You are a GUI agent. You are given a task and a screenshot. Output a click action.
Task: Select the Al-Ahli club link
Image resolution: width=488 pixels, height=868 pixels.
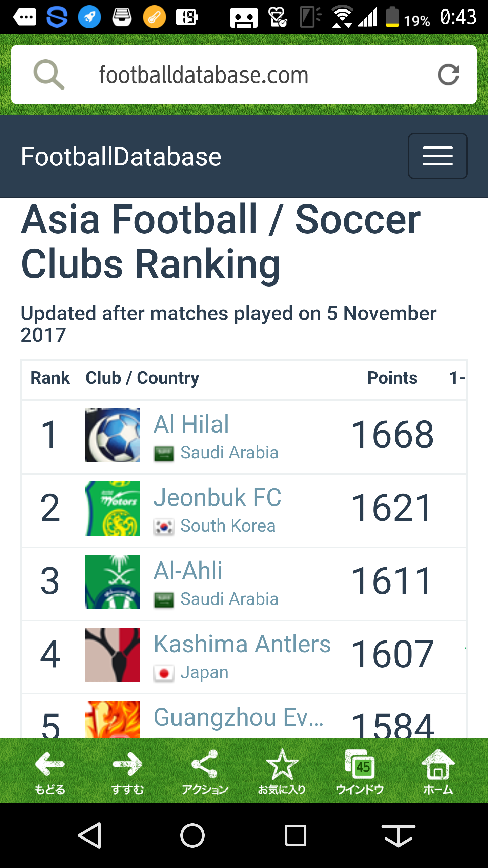tap(188, 571)
